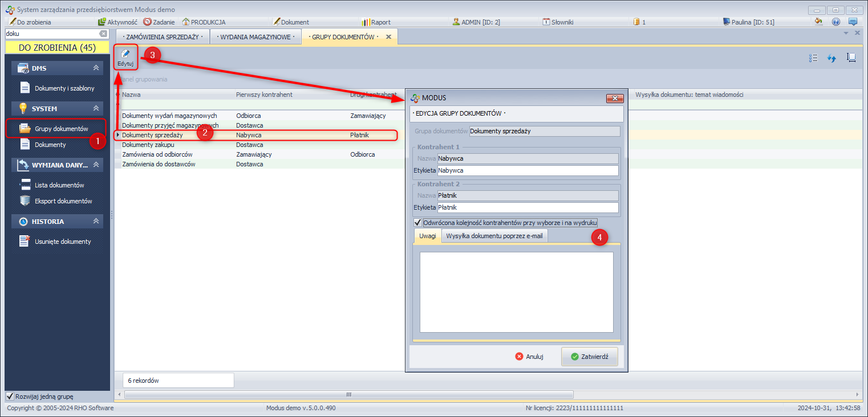Image resolution: width=868 pixels, height=417 pixels.
Task: Click the refresh arrows icon in grid toolbar
Action: click(832, 58)
